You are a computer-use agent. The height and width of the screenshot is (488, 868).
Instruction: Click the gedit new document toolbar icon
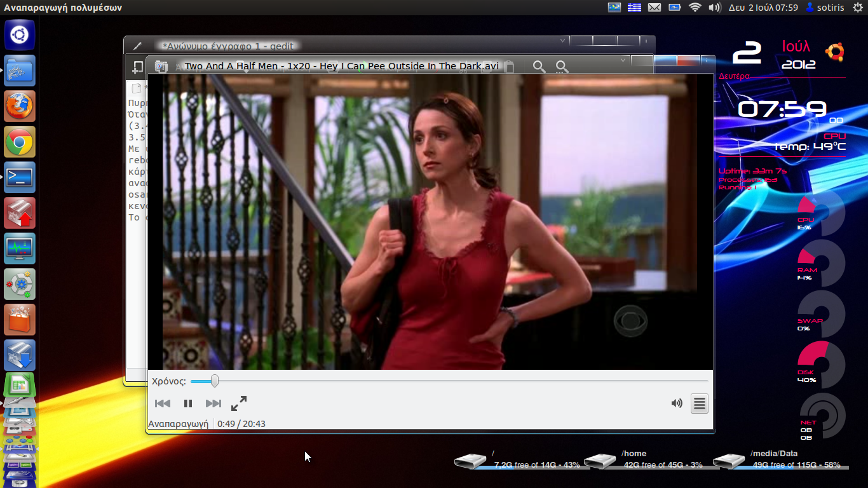(x=137, y=67)
